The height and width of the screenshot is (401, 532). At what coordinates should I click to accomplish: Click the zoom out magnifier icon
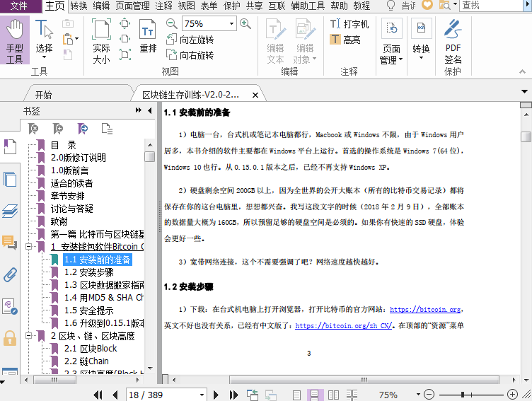[x=172, y=24]
